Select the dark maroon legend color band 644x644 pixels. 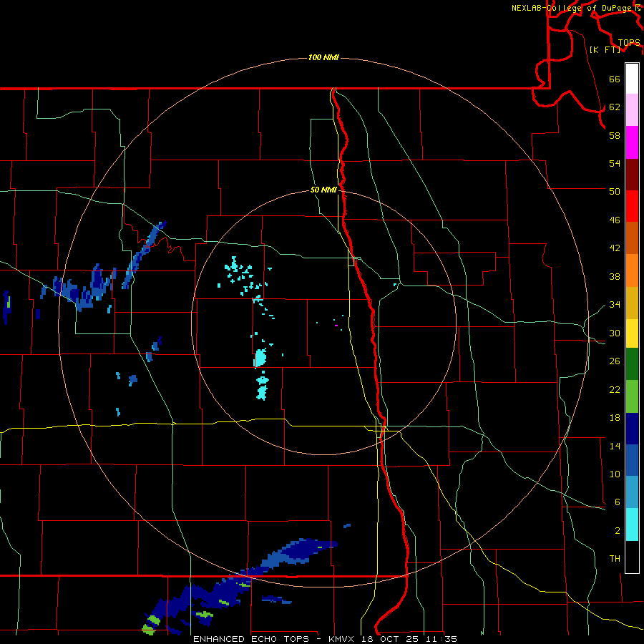(x=632, y=175)
